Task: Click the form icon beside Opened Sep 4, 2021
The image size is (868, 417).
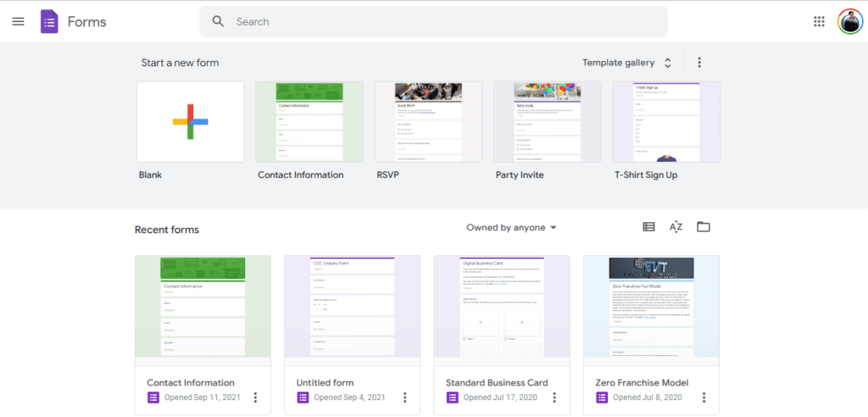Action: click(x=303, y=398)
